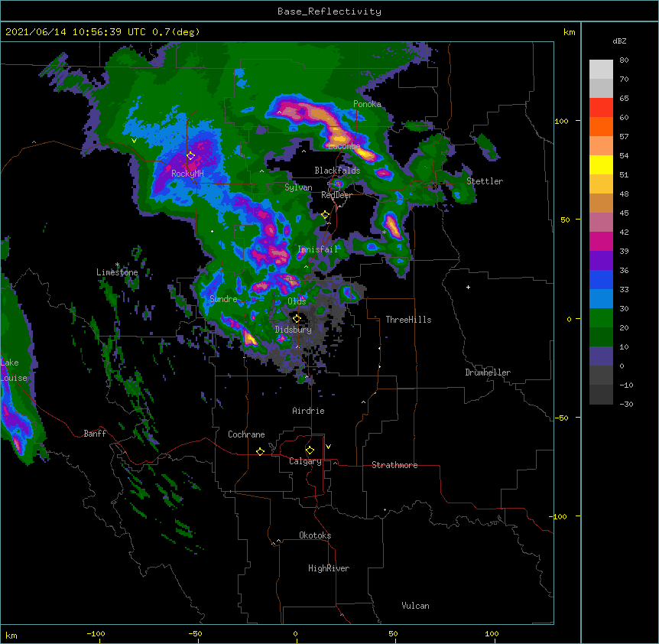Click the Base_Reflectivity title text
The image size is (659, 644).
(x=329, y=11)
